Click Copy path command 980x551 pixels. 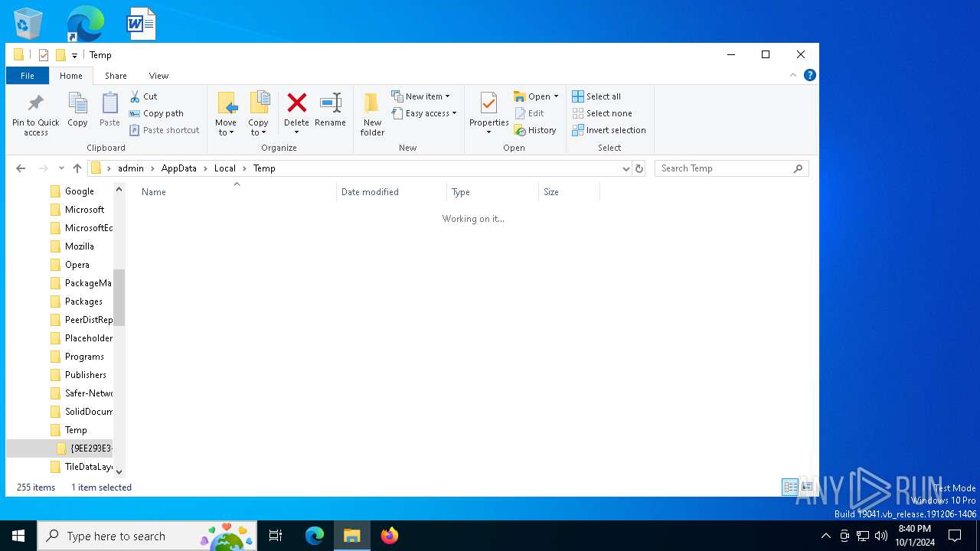(x=157, y=113)
